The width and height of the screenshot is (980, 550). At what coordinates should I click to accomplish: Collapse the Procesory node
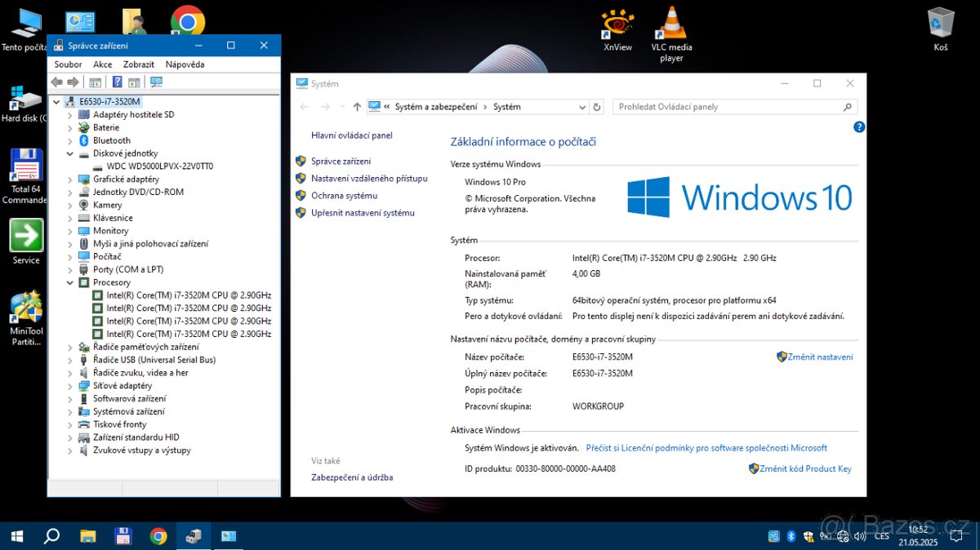70,282
